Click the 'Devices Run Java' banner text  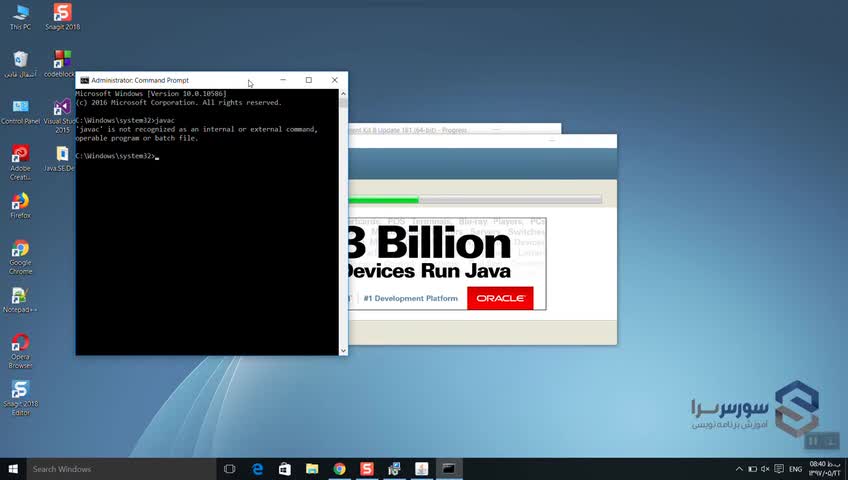[428, 270]
